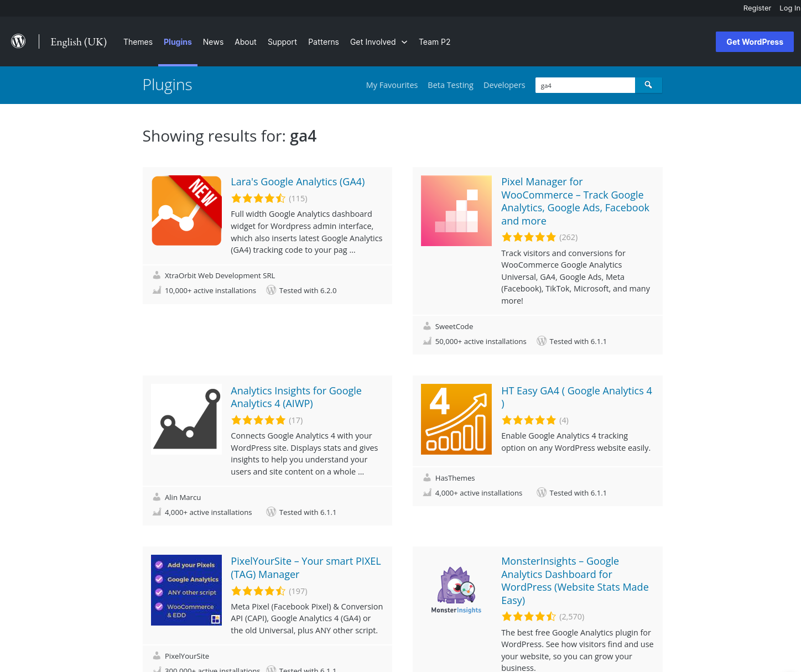Click the star rating of MonsterInsights
This screenshot has height=672, width=801.
point(529,617)
